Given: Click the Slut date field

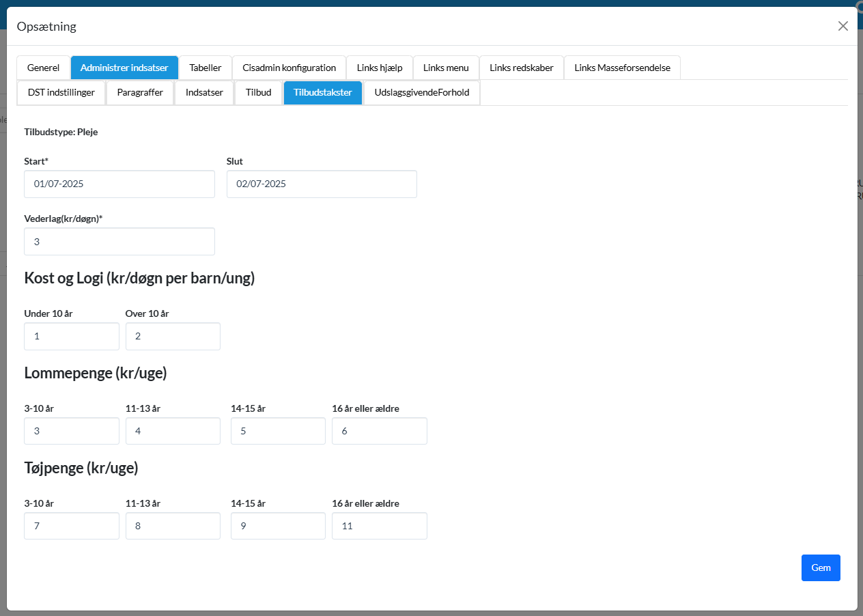Looking at the screenshot, I should [321, 184].
